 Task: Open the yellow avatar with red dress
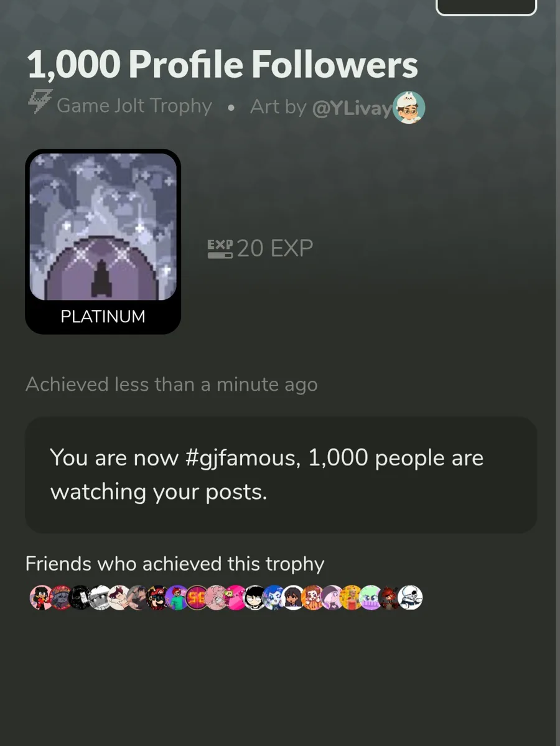point(352,597)
